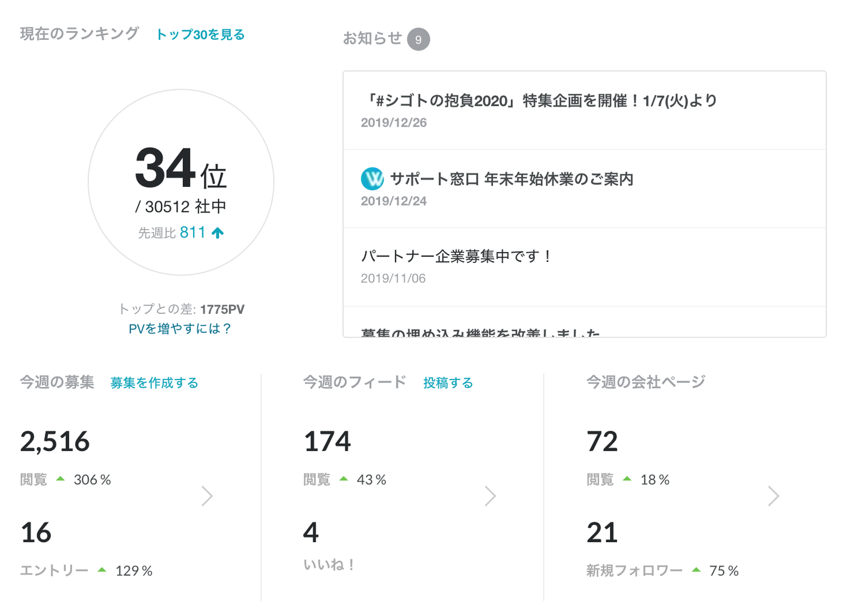Open the トップ30を見る ranking link
The height and width of the screenshot is (616, 843).
[200, 35]
